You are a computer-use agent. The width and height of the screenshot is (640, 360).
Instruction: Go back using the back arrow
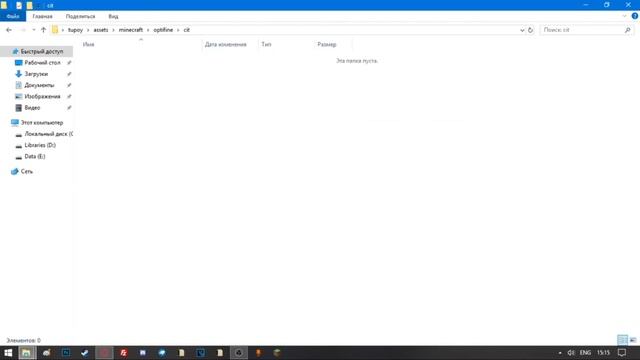(9, 30)
